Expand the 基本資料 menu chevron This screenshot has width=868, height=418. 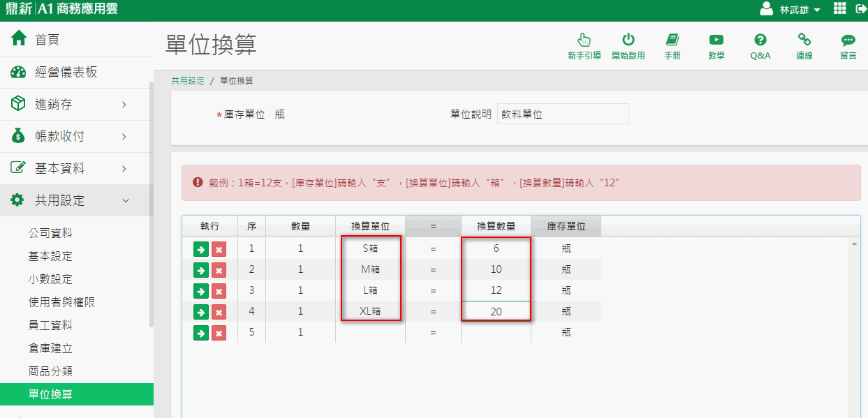(124, 169)
